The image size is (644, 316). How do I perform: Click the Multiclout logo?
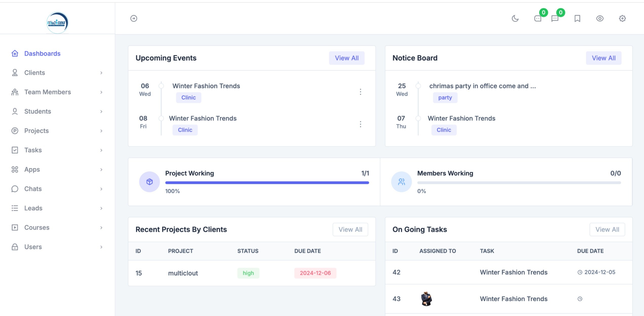pos(57,23)
